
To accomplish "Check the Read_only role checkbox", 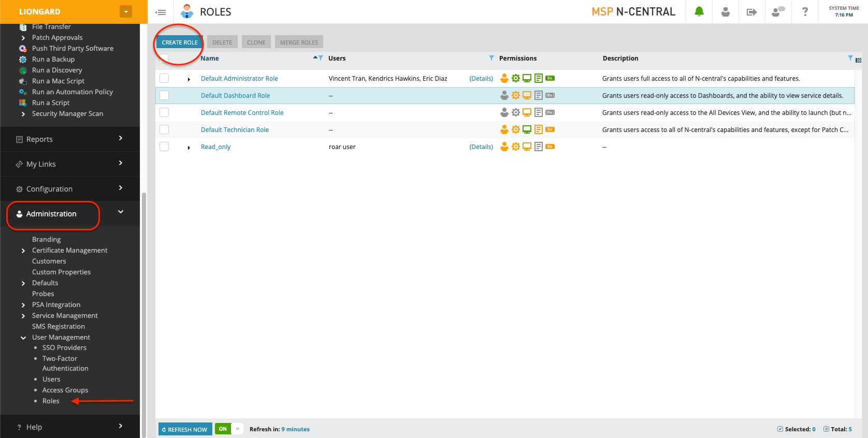I will coord(164,147).
